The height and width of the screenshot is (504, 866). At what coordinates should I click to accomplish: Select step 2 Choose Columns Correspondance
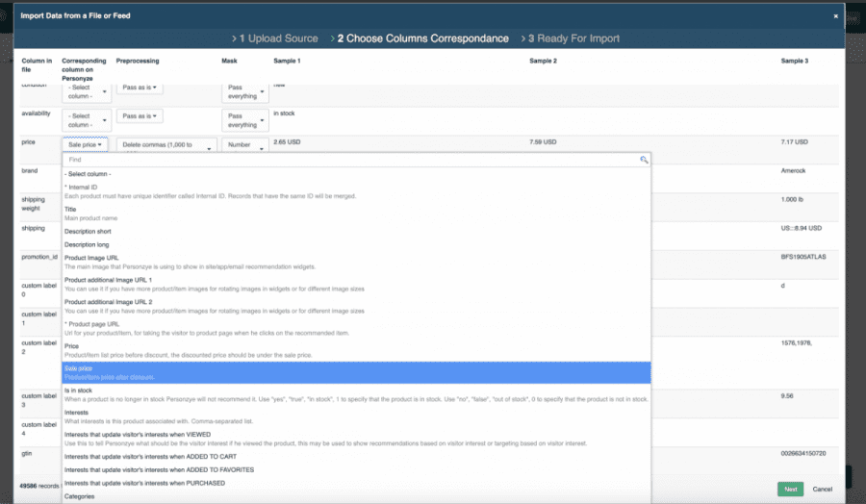(x=422, y=38)
